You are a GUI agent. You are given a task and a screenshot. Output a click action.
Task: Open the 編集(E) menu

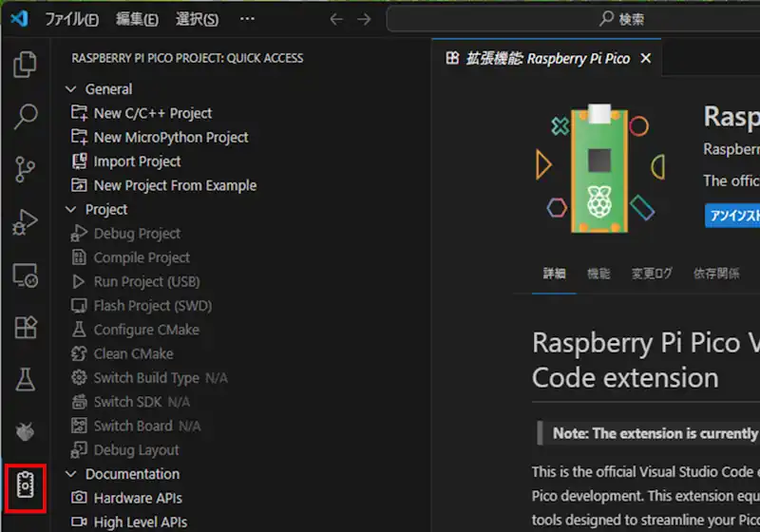137,19
